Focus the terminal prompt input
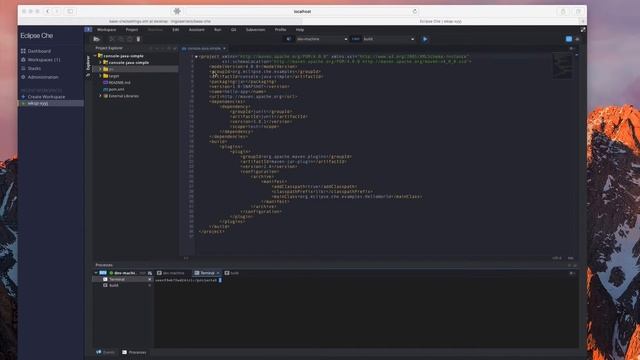The height and width of the screenshot is (360, 640). coord(220,280)
